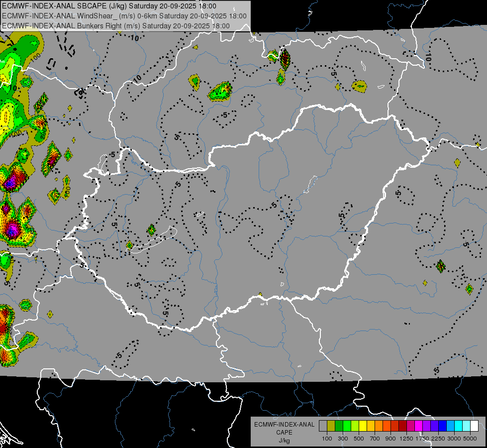Screen dimensions: 487x448
Task: Click the J/kg unit label in the legend
Action: click(284, 441)
